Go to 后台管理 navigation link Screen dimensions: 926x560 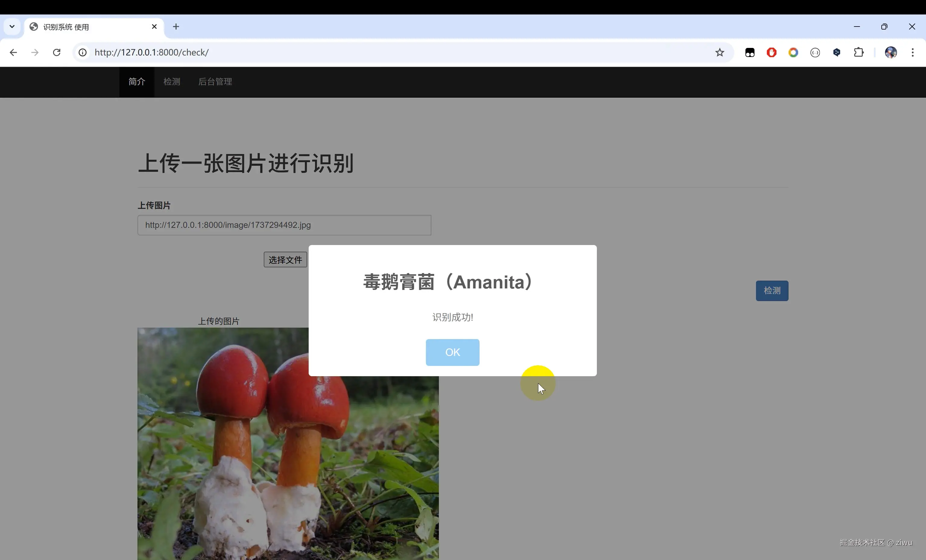[215, 82]
